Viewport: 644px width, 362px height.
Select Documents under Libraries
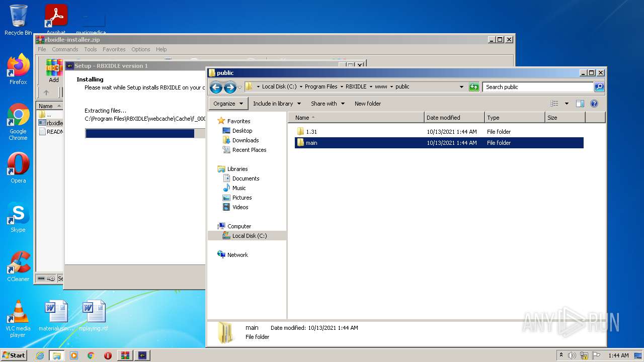pos(246,178)
